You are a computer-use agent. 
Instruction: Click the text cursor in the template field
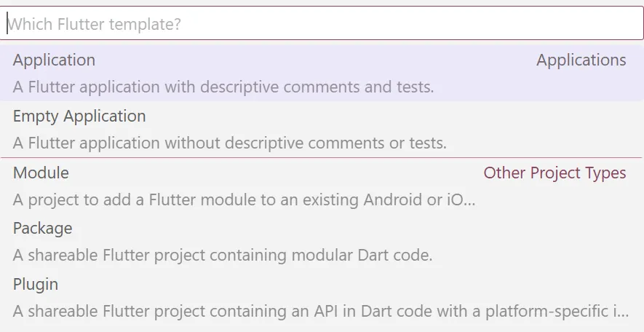tap(8, 24)
